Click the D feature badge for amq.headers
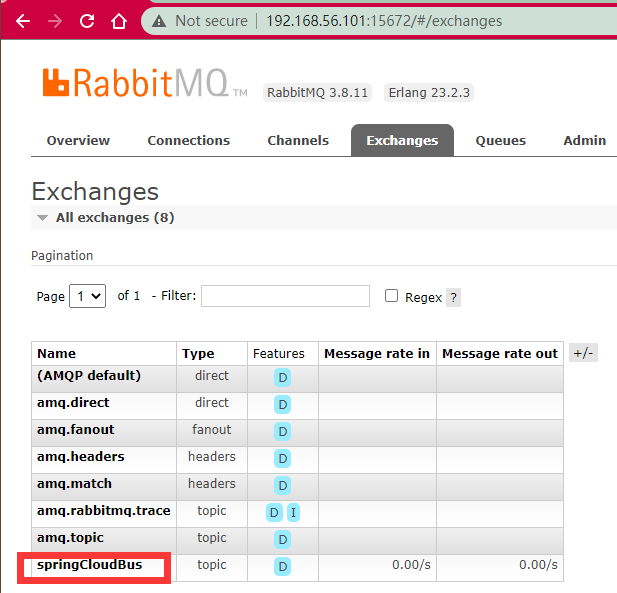The width and height of the screenshot is (617, 593). point(283,458)
